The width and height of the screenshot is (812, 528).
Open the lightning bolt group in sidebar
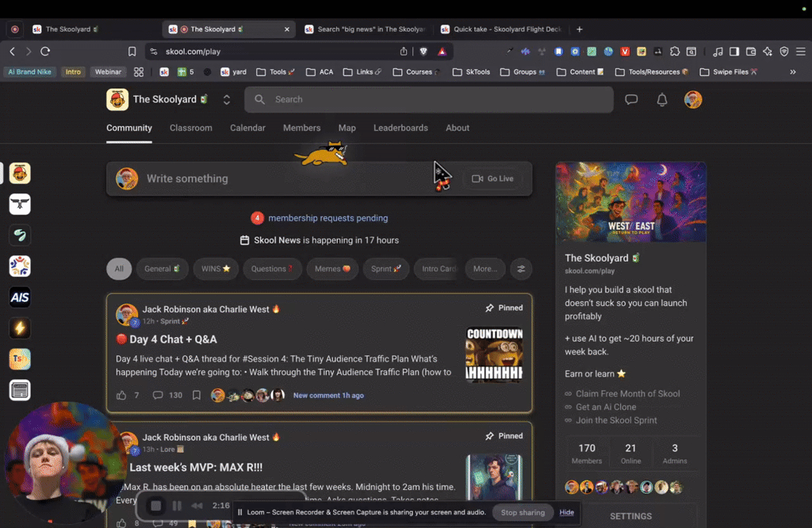tap(20, 328)
